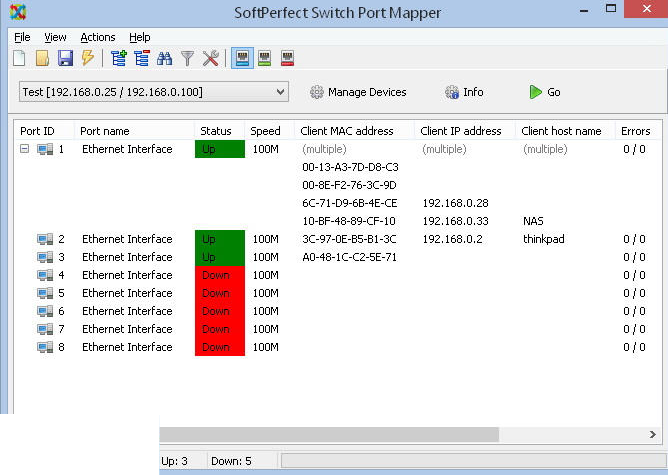Click the port 1 network device icon
The height and width of the screenshot is (476, 670).
coord(45,149)
